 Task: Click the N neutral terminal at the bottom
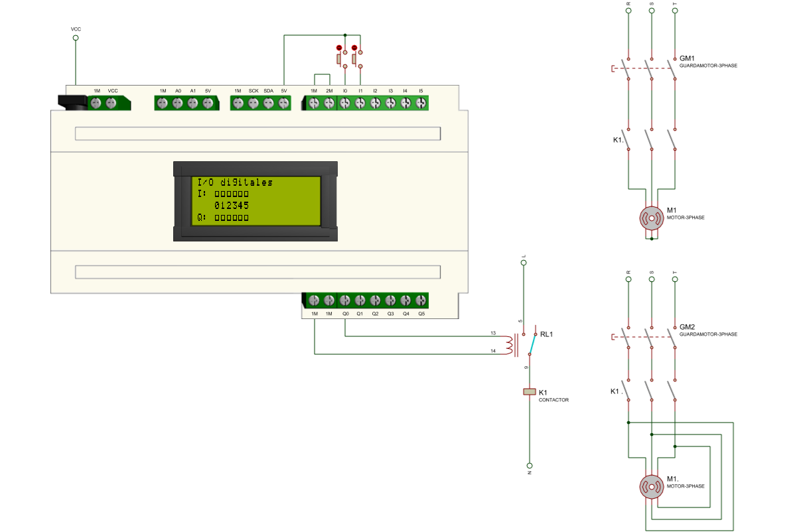pyautogui.click(x=529, y=466)
